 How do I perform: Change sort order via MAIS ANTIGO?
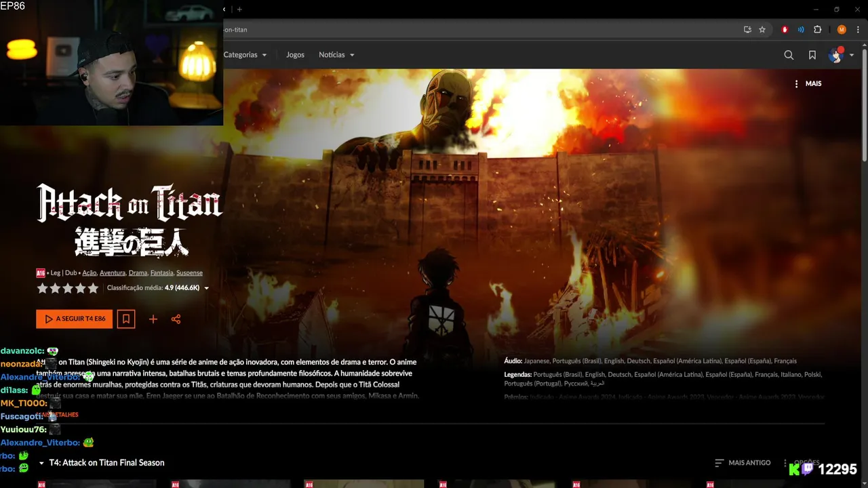click(x=743, y=463)
